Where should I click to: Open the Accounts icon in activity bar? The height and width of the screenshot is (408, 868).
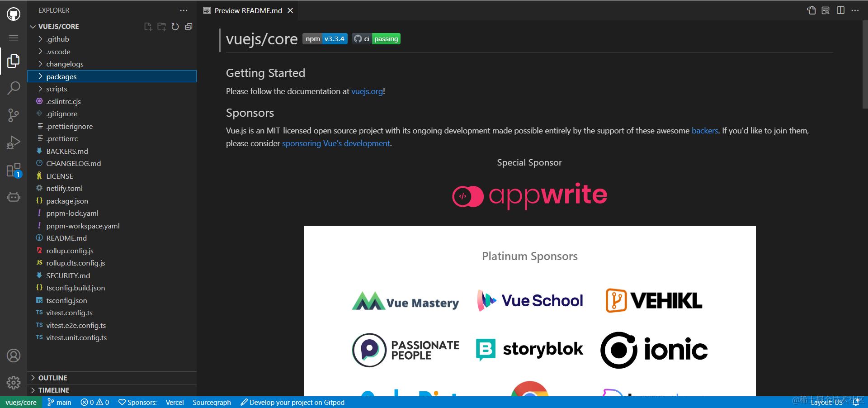tap(13, 356)
